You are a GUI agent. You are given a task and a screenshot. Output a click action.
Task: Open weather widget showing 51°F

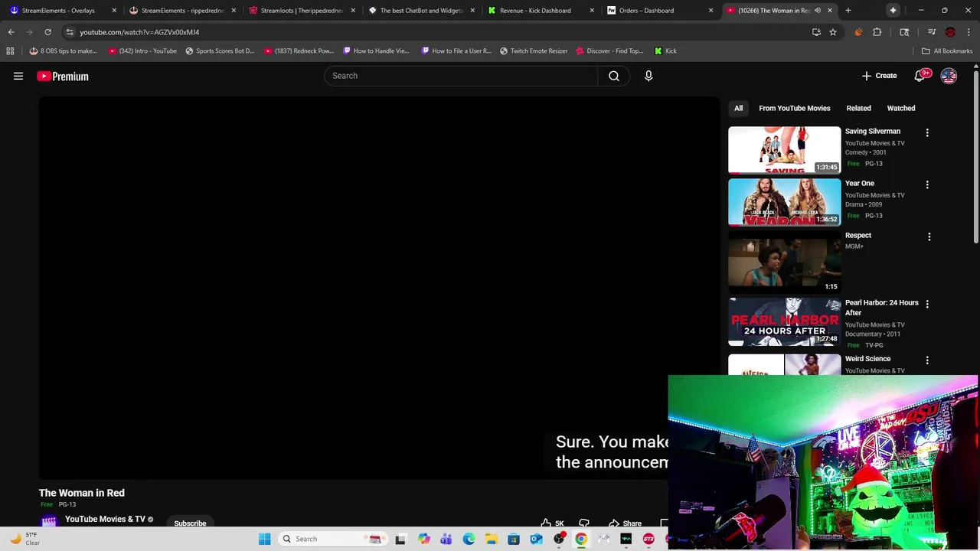pyautogui.click(x=24, y=539)
